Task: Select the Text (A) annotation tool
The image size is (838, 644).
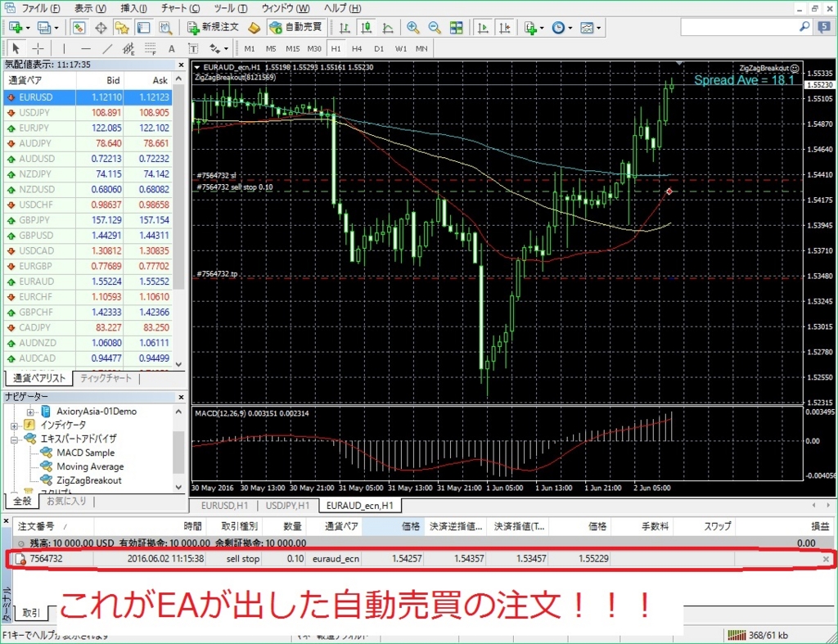Action: (x=170, y=47)
